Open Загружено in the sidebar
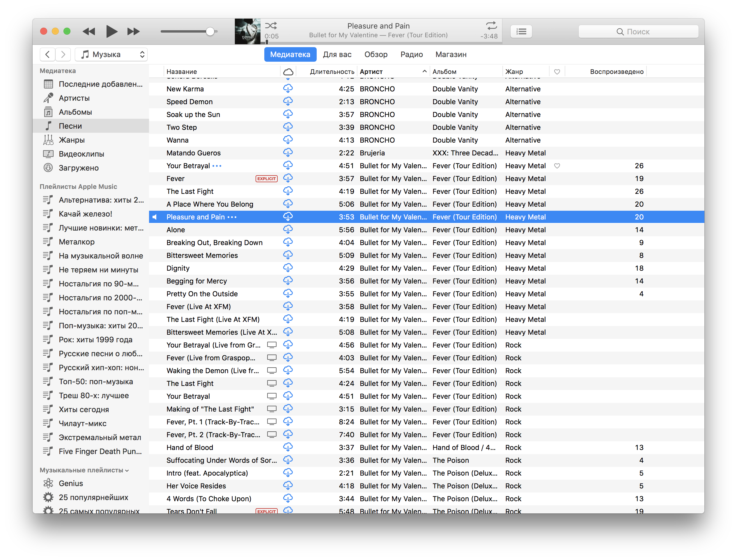 point(91,168)
